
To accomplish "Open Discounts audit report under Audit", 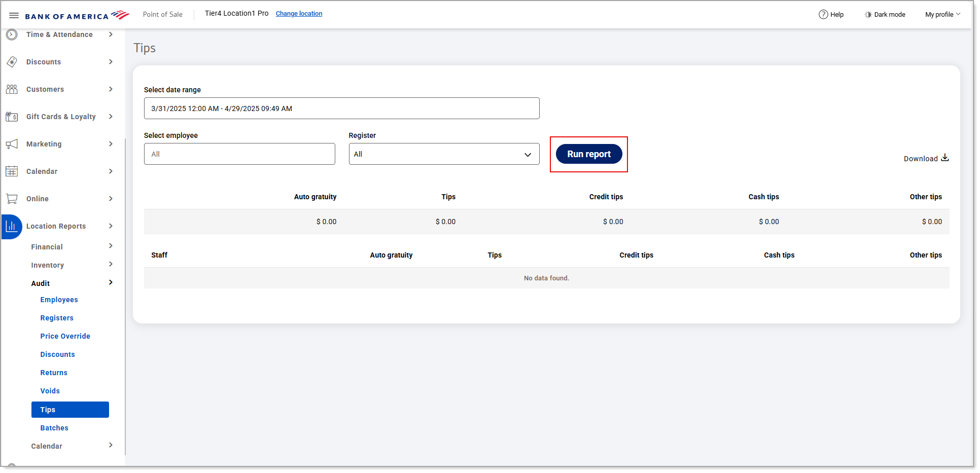I will [58, 354].
